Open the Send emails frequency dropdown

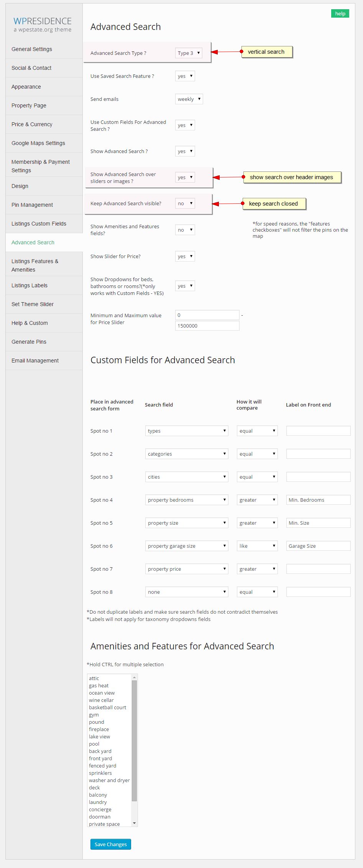pos(189,99)
